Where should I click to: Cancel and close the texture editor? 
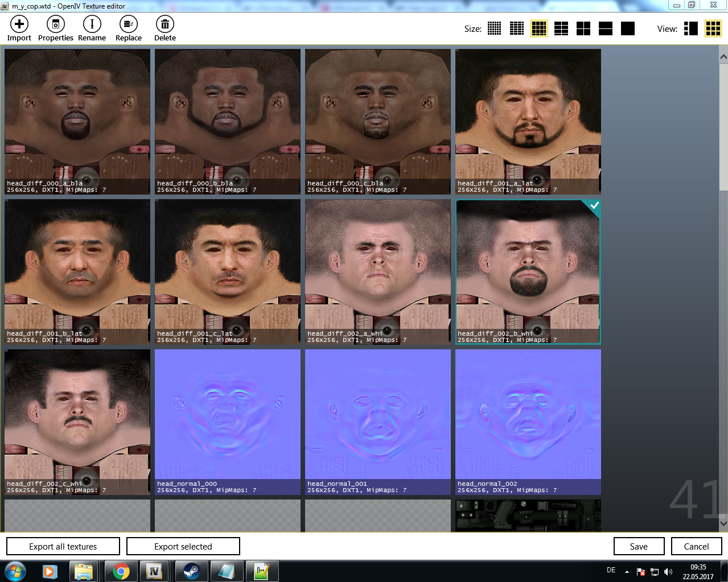[x=696, y=546]
